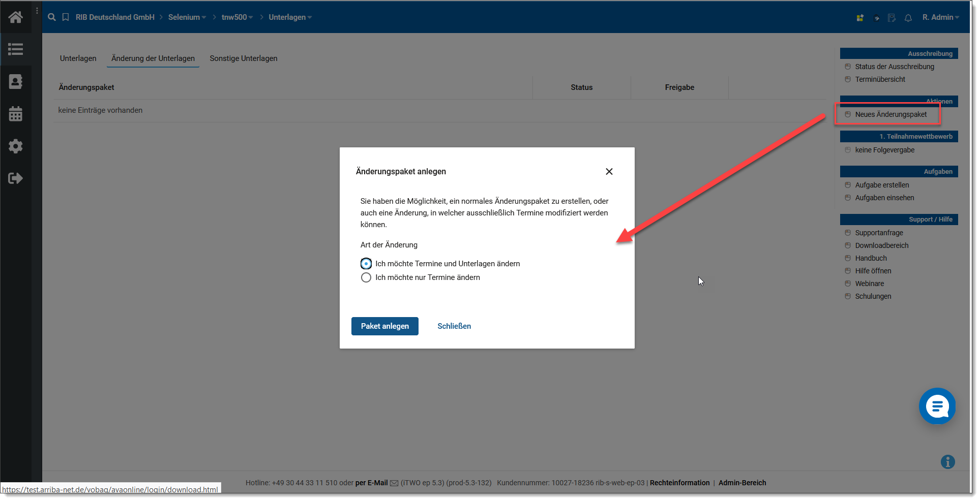Open the Webinare link

(870, 284)
